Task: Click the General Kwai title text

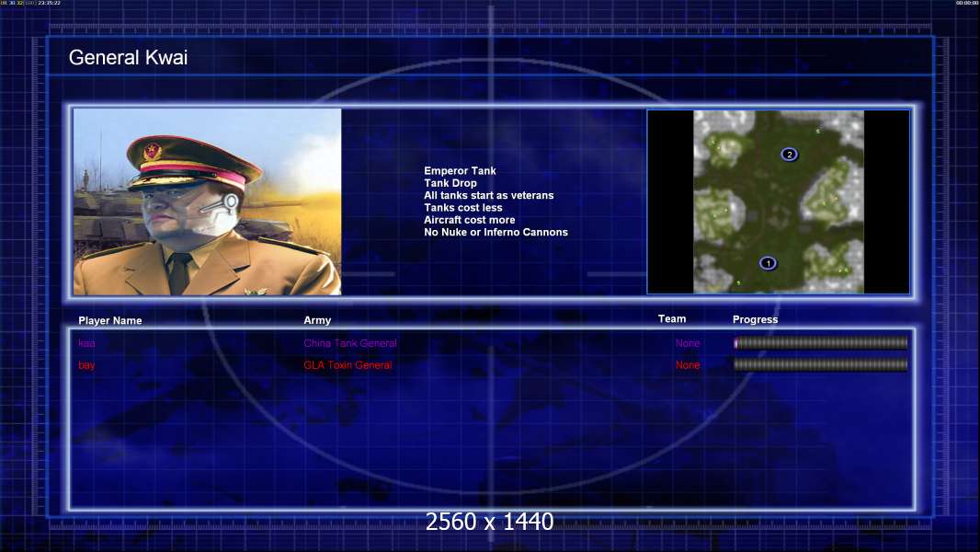Action: click(x=128, y=58)
